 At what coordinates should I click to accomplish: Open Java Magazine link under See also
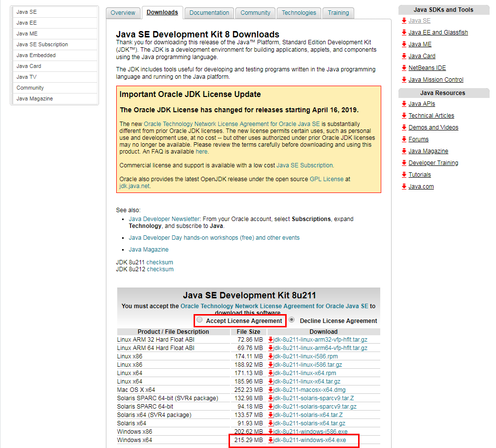tap(149, 250)
